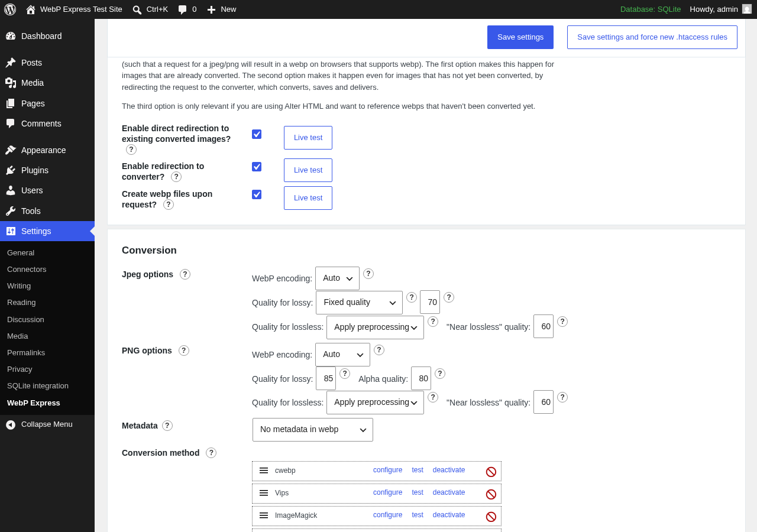Viewport: 757px width, 532px height.
Task: Click the Users person icon
Action: coord(11,190)
